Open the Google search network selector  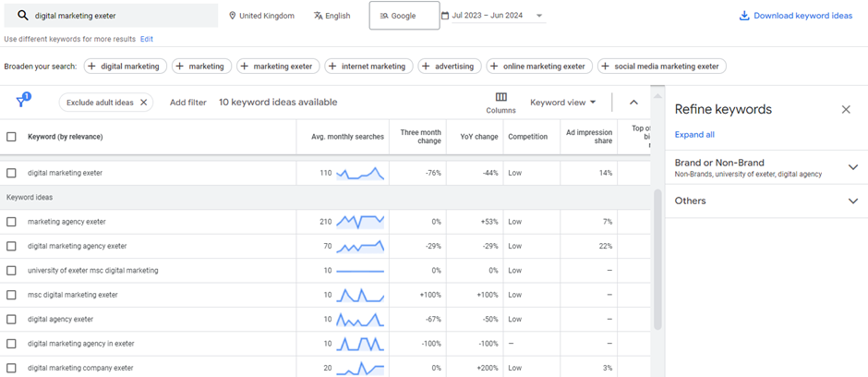pyautogui.click(x=404, y=16)
